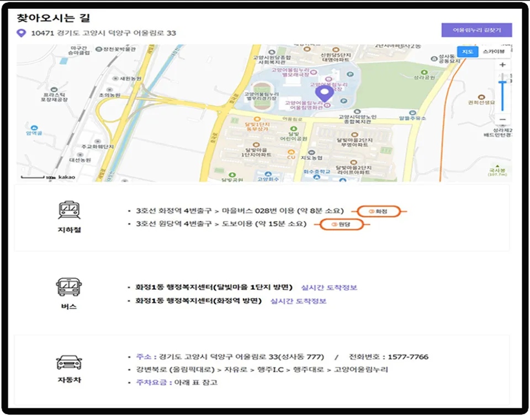
Task: Open real-time arrival info for 달빛마을 1단지 방면
Action: click(329, 288)
